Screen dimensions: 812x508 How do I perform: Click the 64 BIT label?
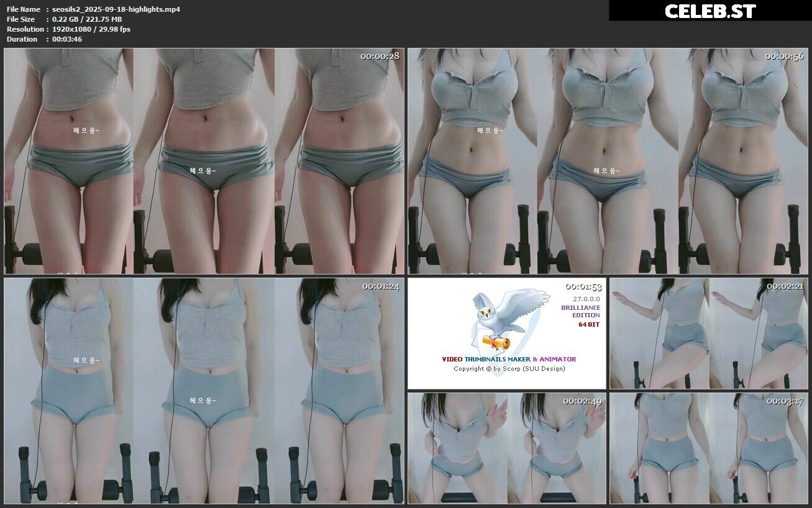[x=589, y=324]
